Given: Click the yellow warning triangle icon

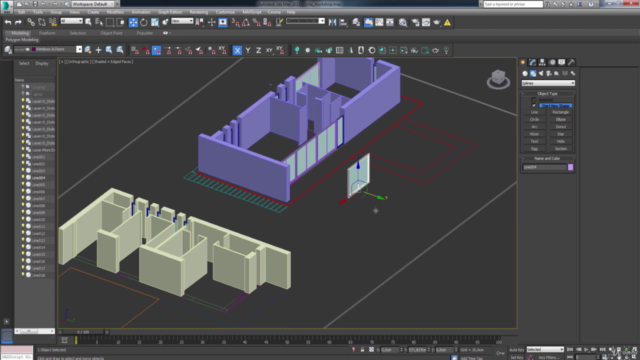Looking at the screenshot, I should click(x=447, y=22).
